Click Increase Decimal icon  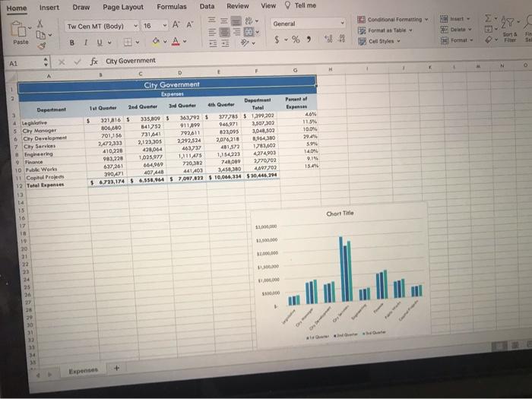[328, 39]
